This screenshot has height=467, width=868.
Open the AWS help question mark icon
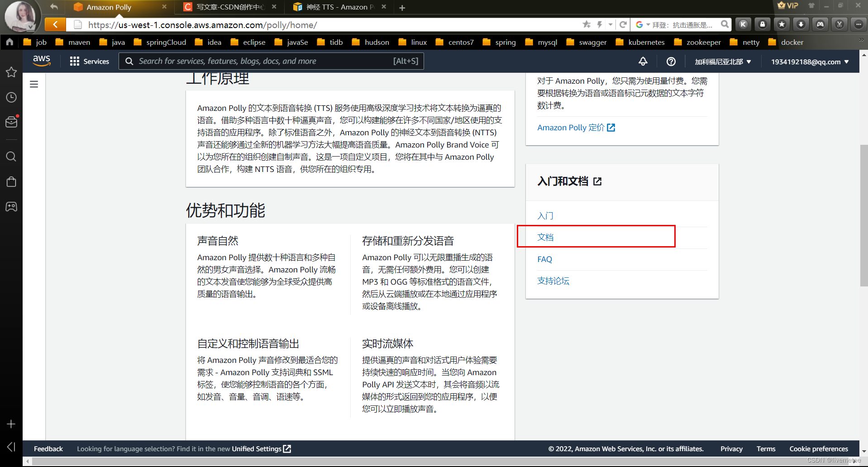pyautogui.click(x=671, y=61)
